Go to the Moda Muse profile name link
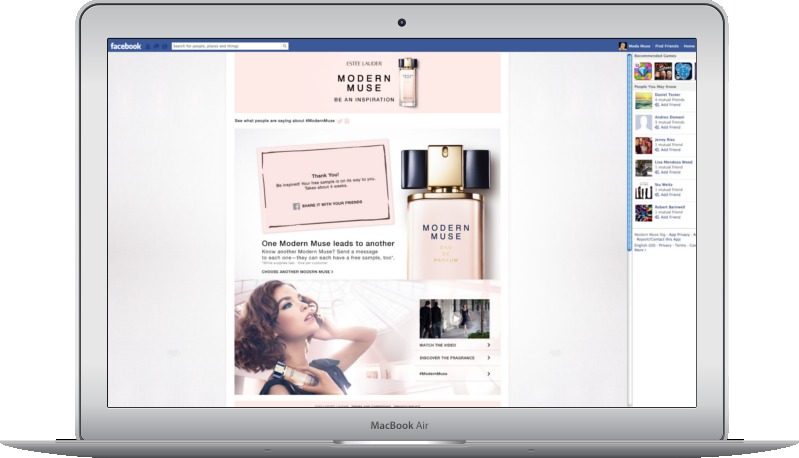 [x=639, y=46]
